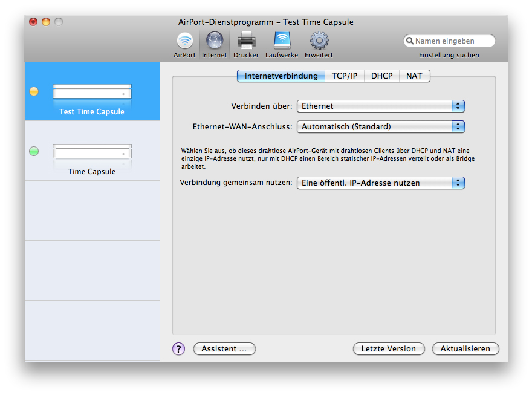Switch to the Internetverbindung tab
Viewport: 532px width, 395px height.
coord(281,76)
